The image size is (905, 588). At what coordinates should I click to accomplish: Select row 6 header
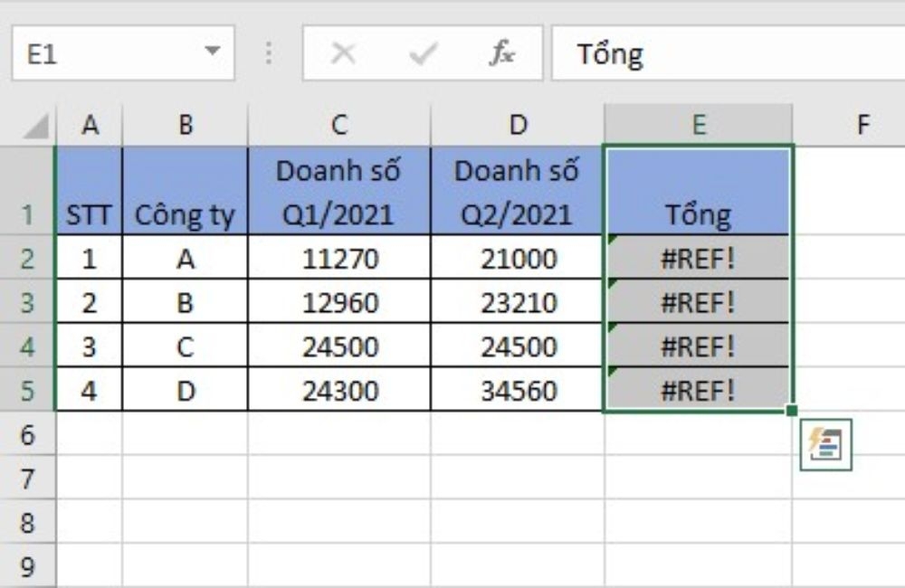(28, 433)
